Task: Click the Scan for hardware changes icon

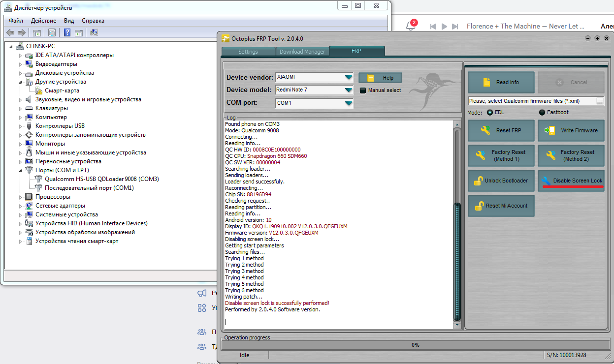Action: tap(94, 32)
